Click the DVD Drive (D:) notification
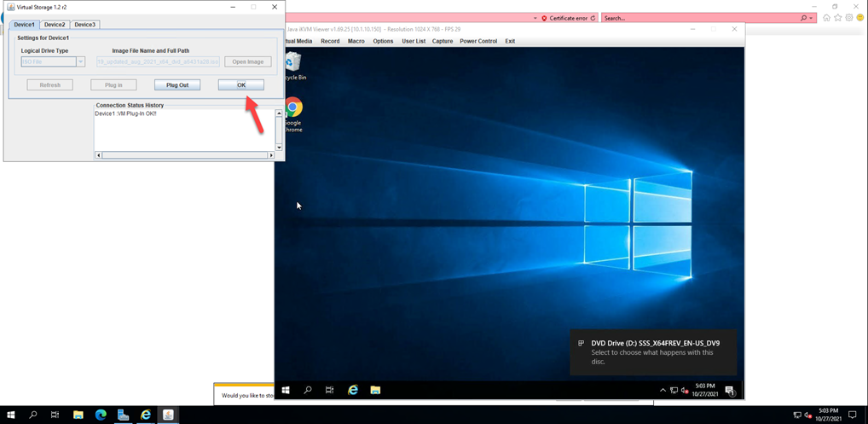Image resolution: width=868 pixels, height=424 pixels. point(652,351)
